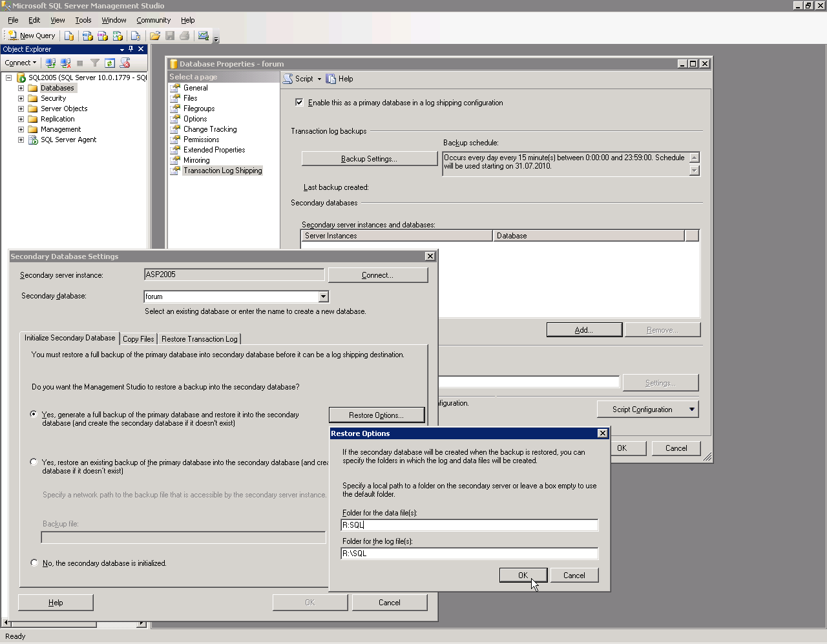Toggle the primary database log shipping checkbox
Image resolution: width=827 pixels, height=644 pixels.
[x=299, y=102]
